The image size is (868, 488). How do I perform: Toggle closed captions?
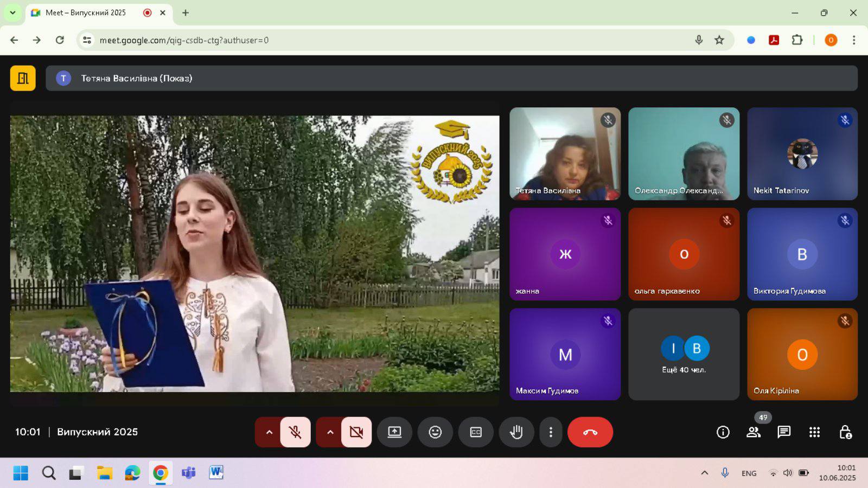476,432
